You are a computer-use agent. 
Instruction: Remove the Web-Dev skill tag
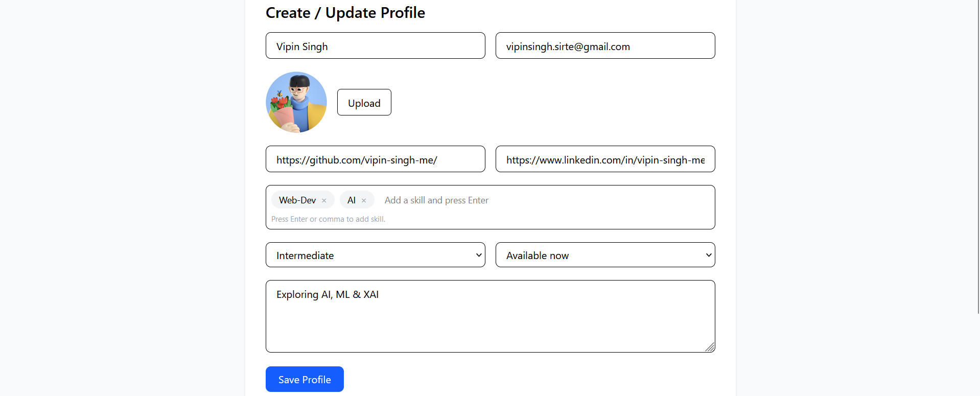point(324,201)
